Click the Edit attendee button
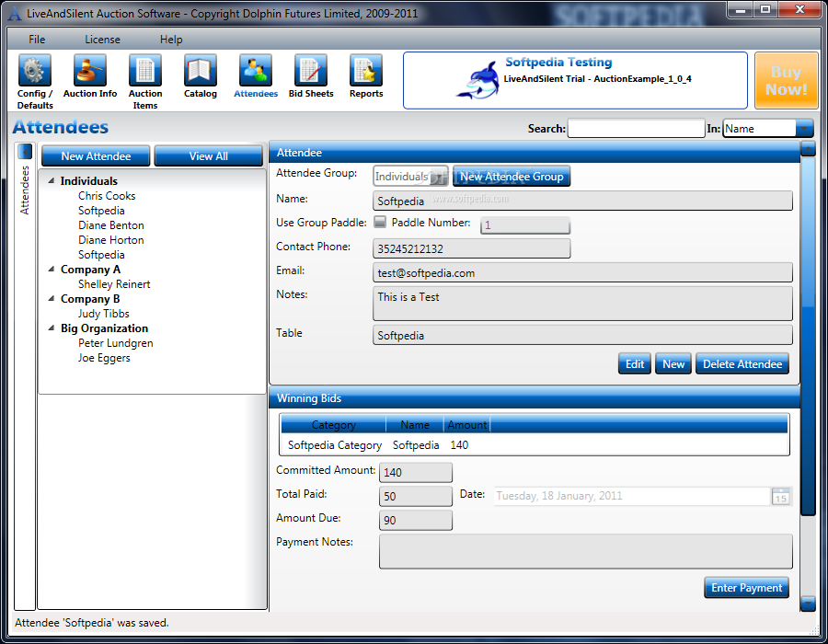Viewport: 828px width, 644px height. [x=634, y=364]
